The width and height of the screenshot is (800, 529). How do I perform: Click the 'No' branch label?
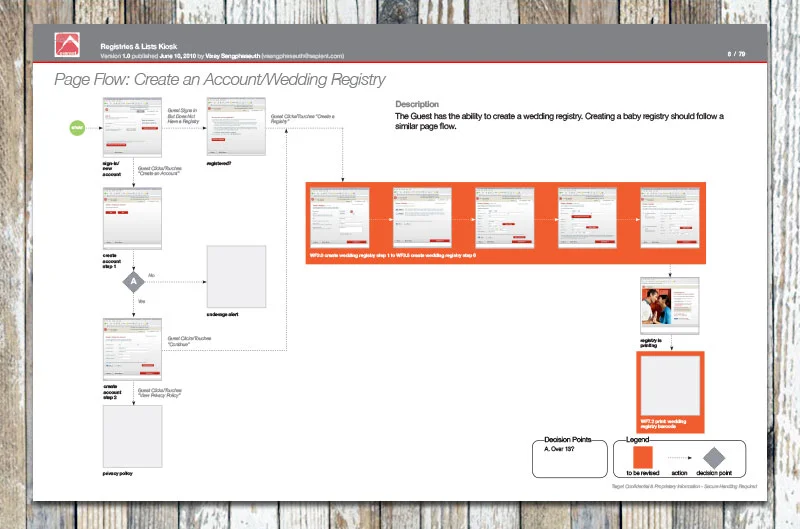[x=152, y=275]
